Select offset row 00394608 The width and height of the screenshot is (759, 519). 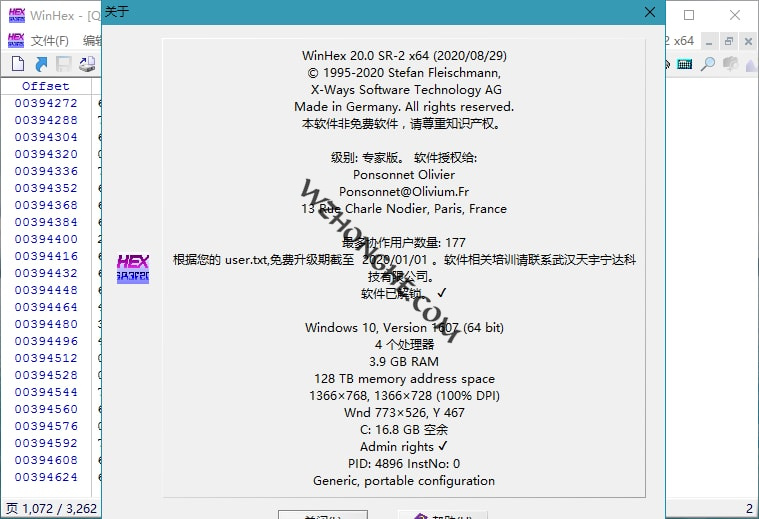[x=46, y=460]
